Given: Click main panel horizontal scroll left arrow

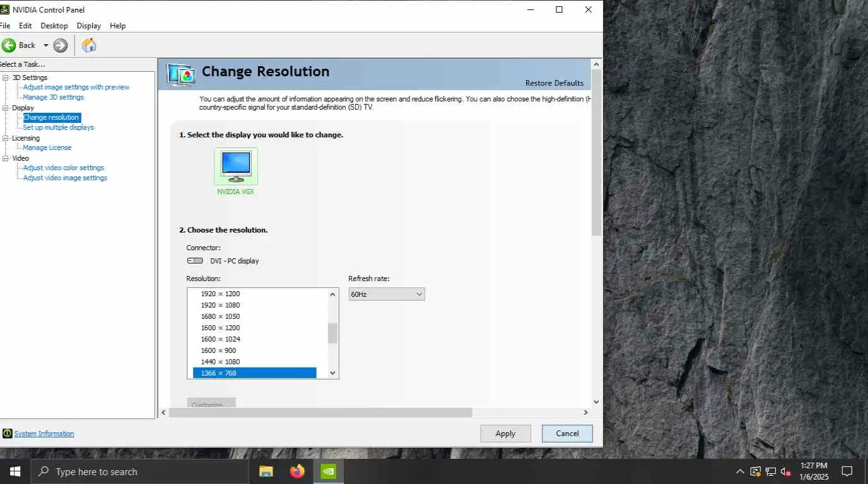Looking at the screenshot, I should tap(163, 412).
